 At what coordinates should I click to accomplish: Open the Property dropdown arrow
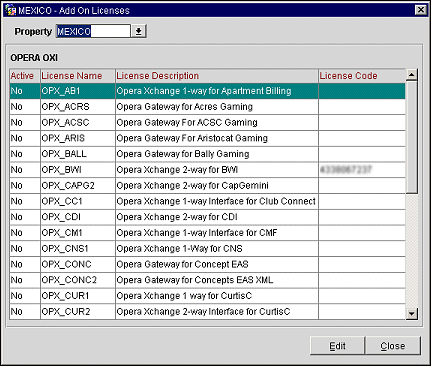[x=138, y=31]
